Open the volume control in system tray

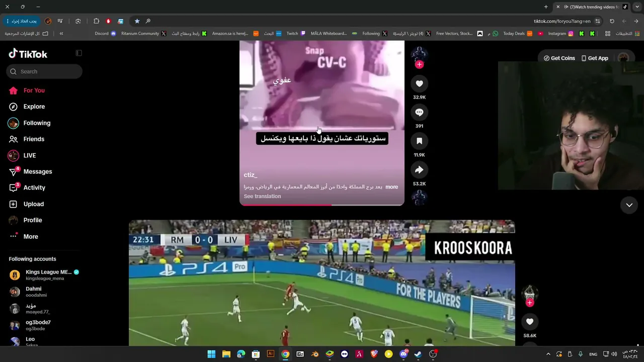coord(614,354)
